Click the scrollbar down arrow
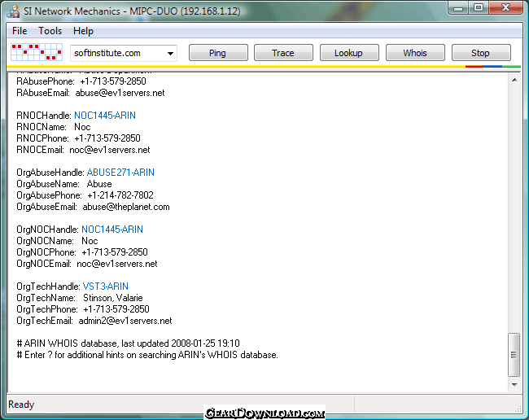 [x=514, y=384]
